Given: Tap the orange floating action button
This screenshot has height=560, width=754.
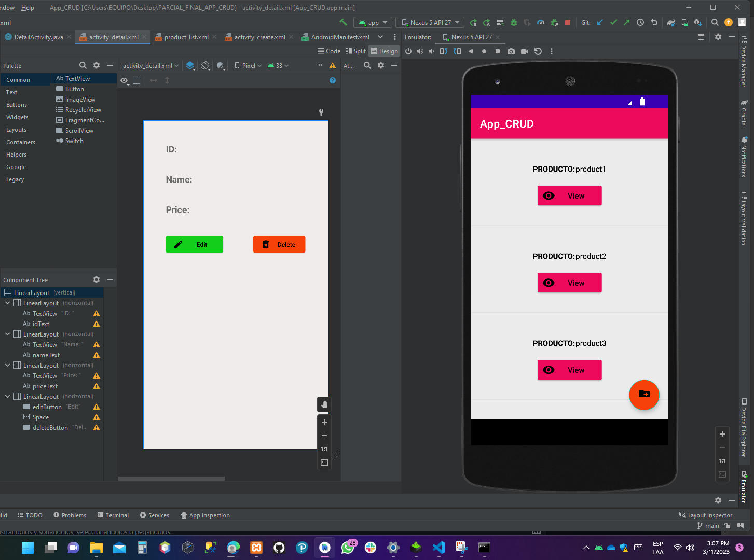Looking at the screenshot, I should tap(644, 395).
